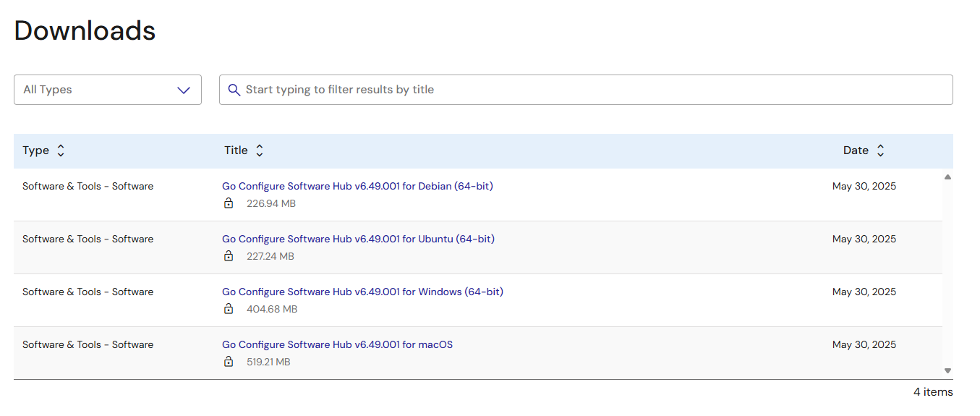Screen dimensions: 980x416
Task: Open Software Hub for Debian (64-bit) link
Action: point(357,186)
